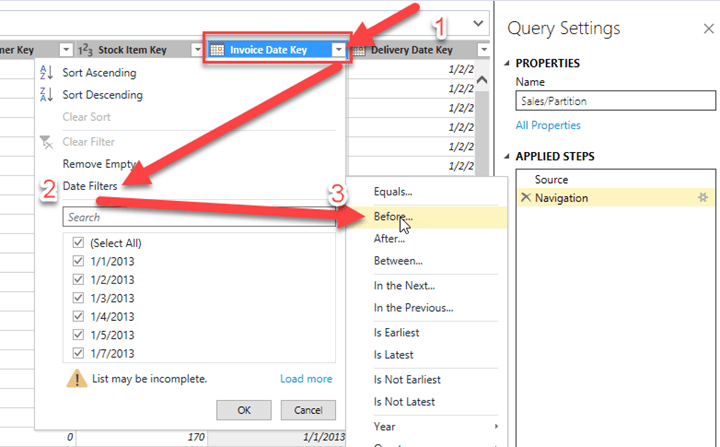
Task: Choose Sort Ascending from the menu
Action: click(99, 73)
